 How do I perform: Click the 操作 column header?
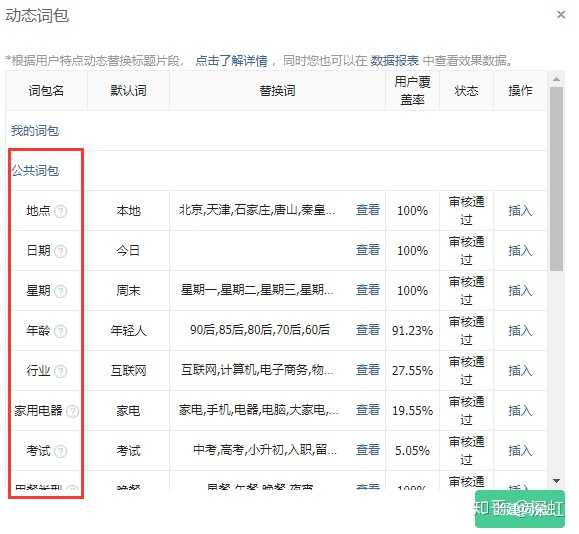[x=520, y=90]
